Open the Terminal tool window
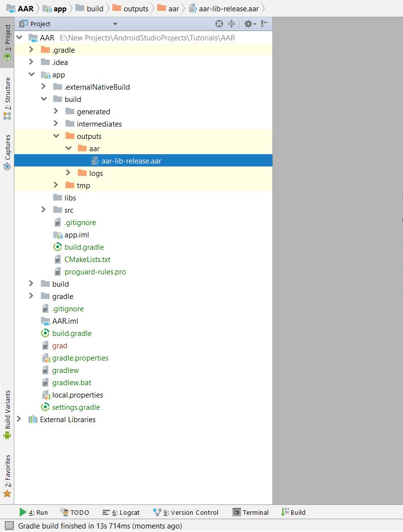Screen dimensions: 403x532 coord(251,512)
